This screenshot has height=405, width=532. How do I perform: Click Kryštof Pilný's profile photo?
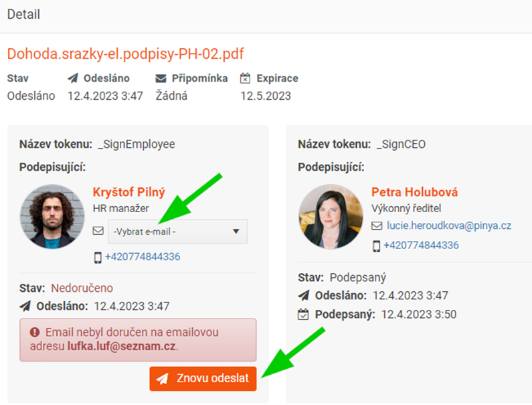click(52, 217)
